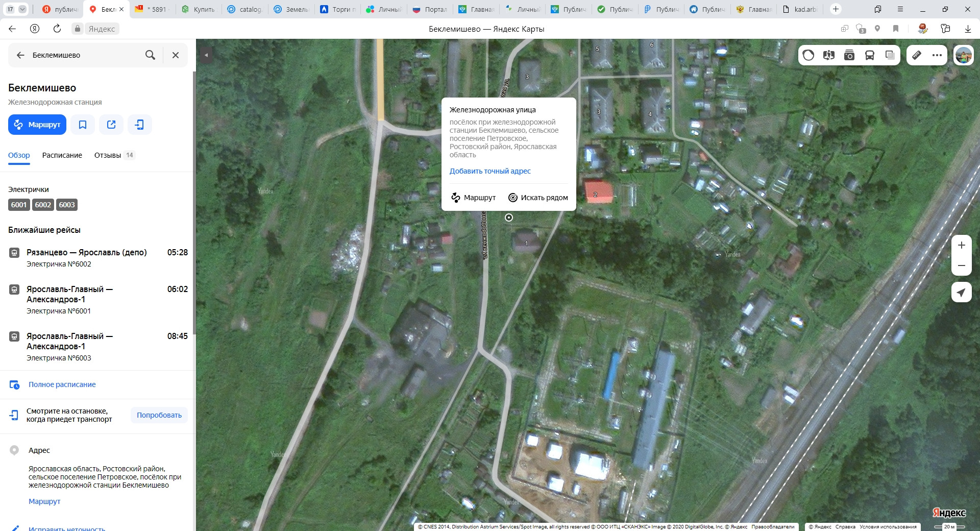Toggle the public transport bus layer
This screenshot has width=980, height=531.
(870, 55)
